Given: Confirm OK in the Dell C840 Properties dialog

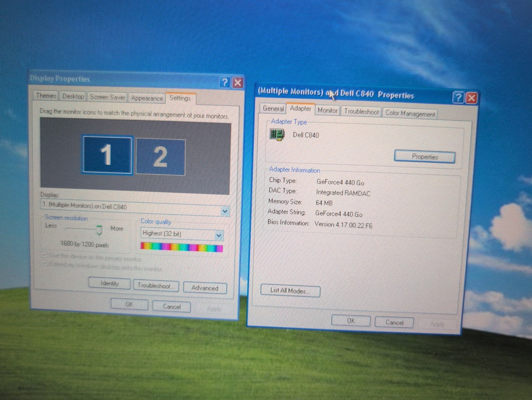Looking at the screenshot, I should [x=351, y=321].
